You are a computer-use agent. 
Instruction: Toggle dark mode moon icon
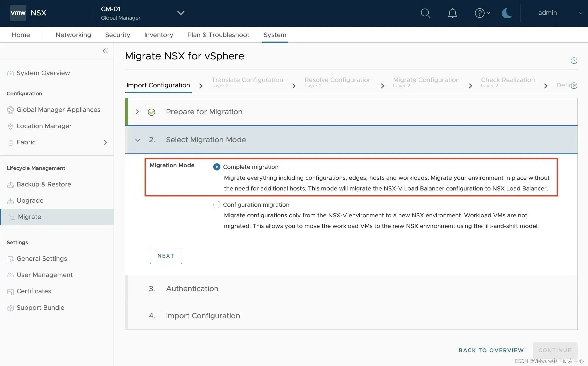(506, 13)
